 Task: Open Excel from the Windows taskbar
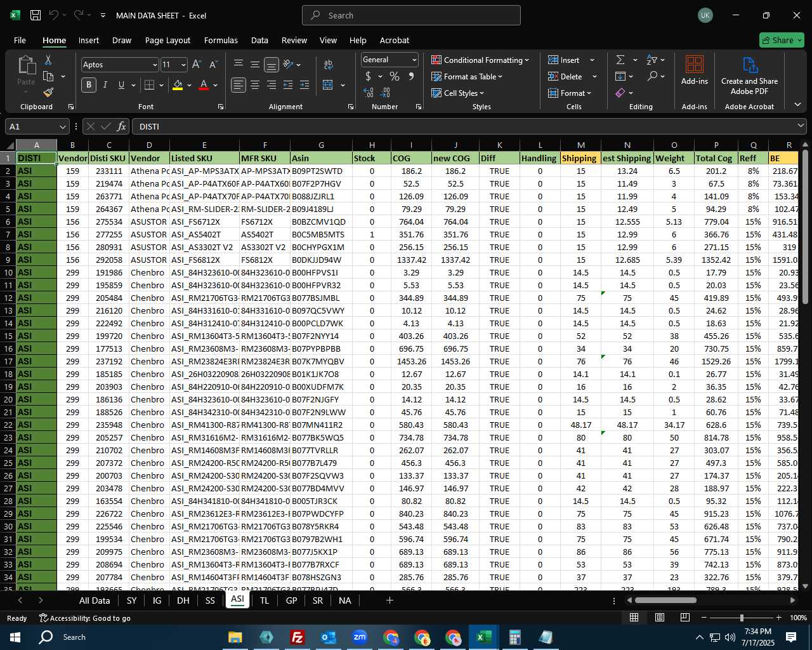point(484,637)
